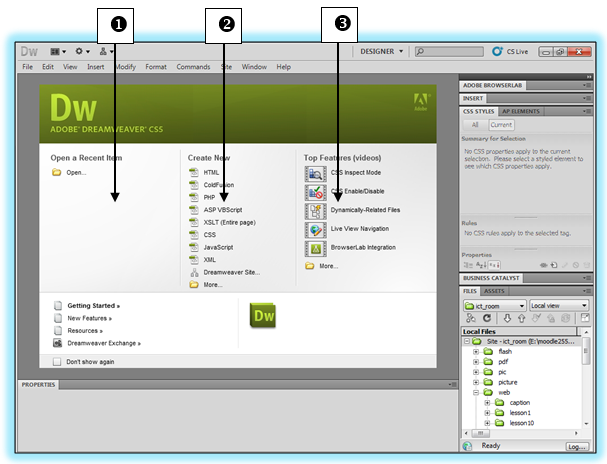The height and width of the screenshot is (464, 607).
Task: Open CSS STYLES panel options menu
Action: coord(587,111)
